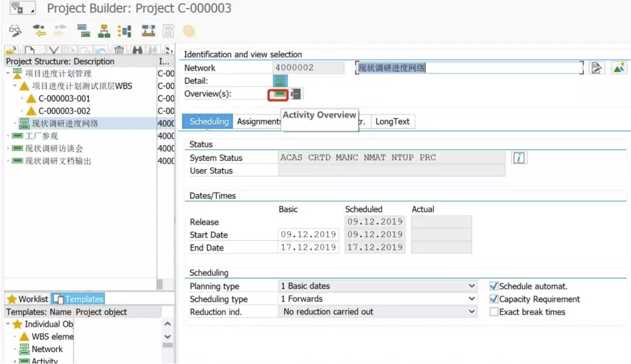This screenshot has width=631, height=364.
Task: Select tree item C-000003-001
Action: tap(64, 99)
